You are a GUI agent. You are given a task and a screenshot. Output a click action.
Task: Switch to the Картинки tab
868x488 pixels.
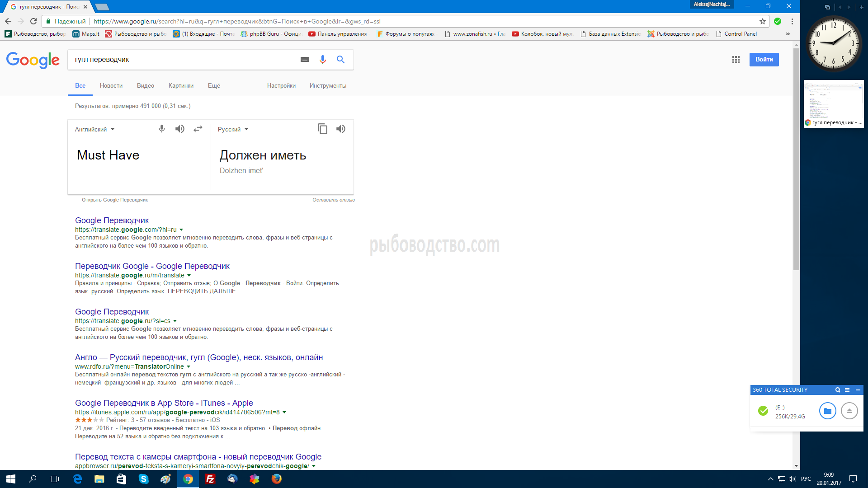click(181, 85)
